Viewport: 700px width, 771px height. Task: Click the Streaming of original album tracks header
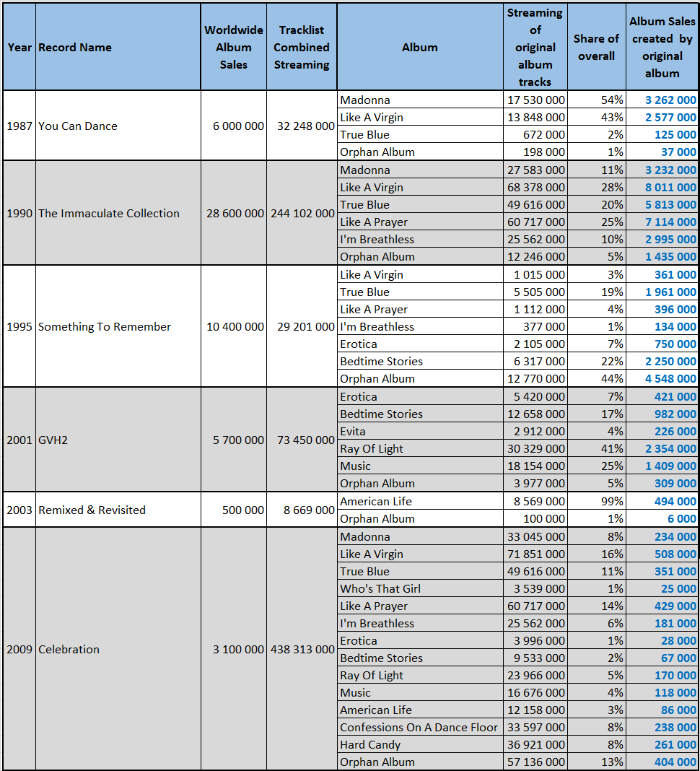[535, 47]
